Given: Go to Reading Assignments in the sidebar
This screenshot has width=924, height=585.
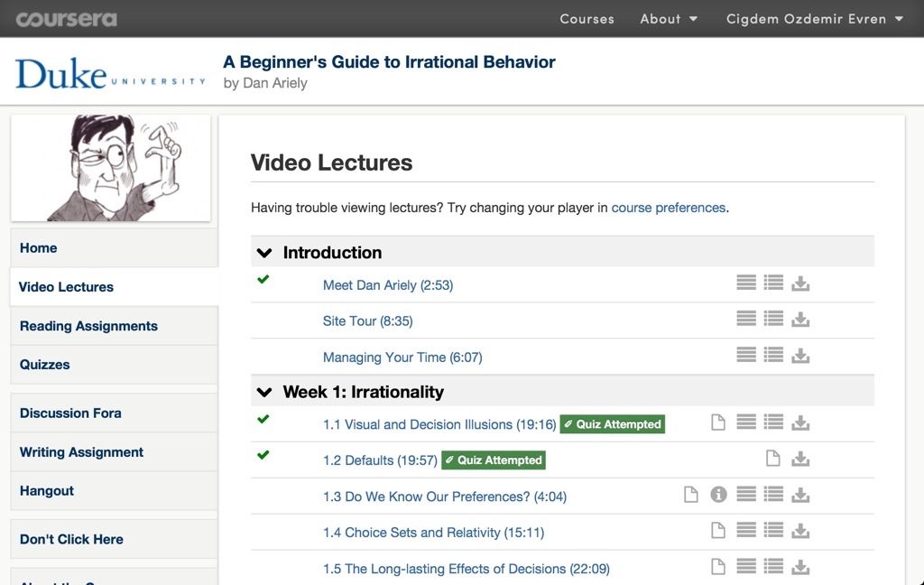Looking at the screenshot, I should (88, 326).
